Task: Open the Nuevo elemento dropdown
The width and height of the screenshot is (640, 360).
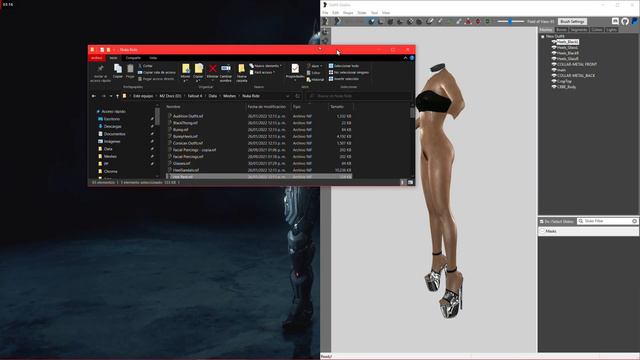Action: pos(266,66)
